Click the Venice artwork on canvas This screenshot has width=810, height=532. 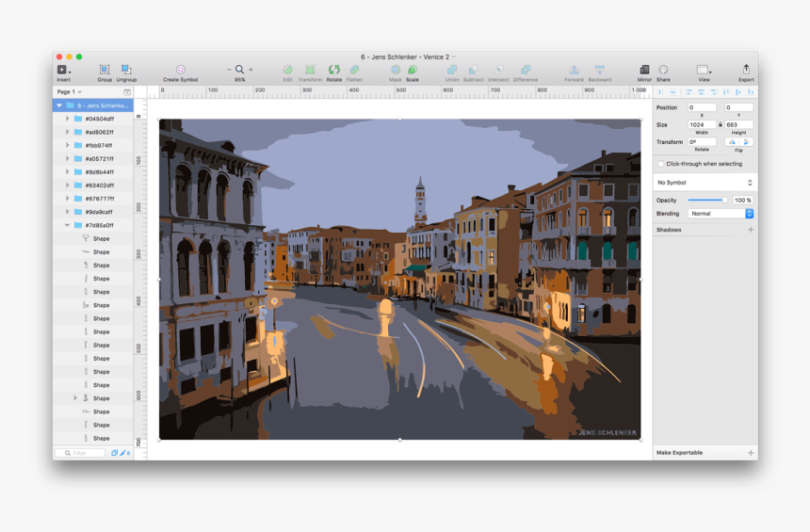(400, 280)
